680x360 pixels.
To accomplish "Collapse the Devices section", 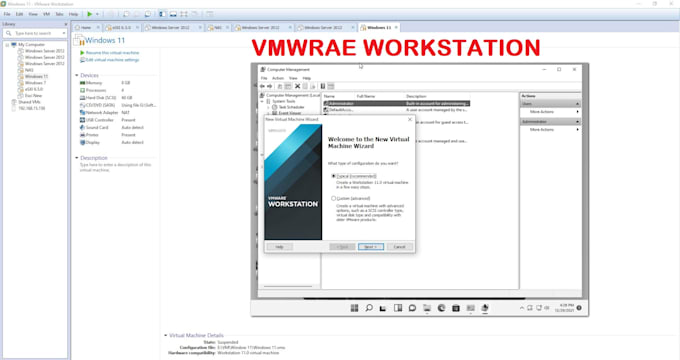I will 77,75.
